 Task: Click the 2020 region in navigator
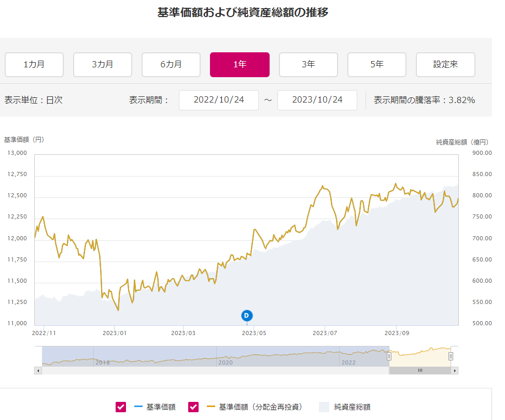point(226,363)
